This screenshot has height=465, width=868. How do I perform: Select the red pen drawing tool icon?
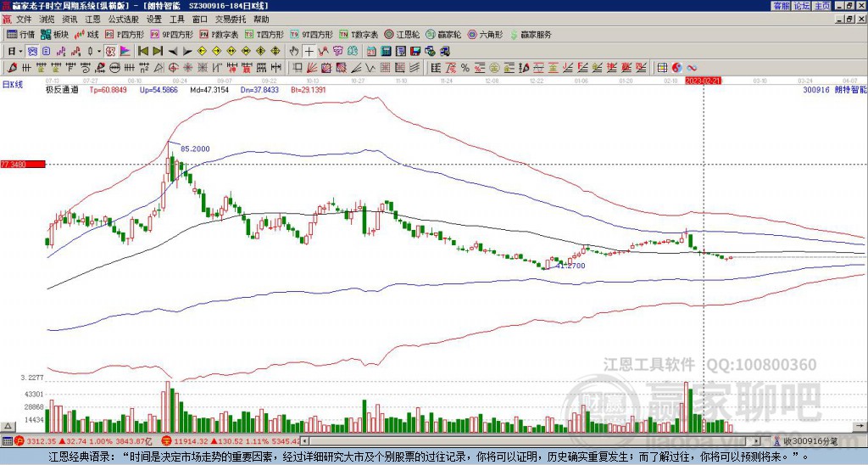[x=12, y=68]
